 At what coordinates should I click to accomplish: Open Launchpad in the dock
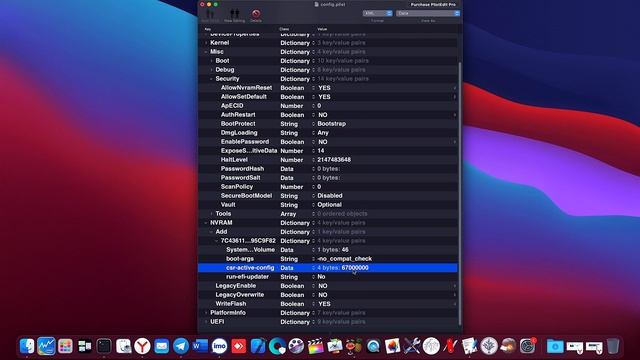click(x=65, y=346)
